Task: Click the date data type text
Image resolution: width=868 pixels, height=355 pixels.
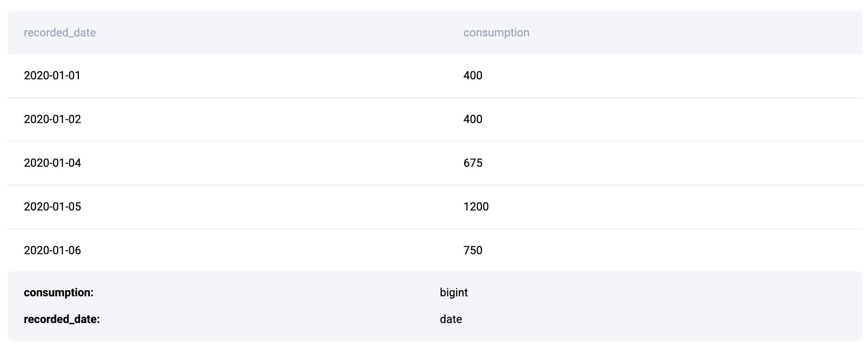Action: [451, 319]
